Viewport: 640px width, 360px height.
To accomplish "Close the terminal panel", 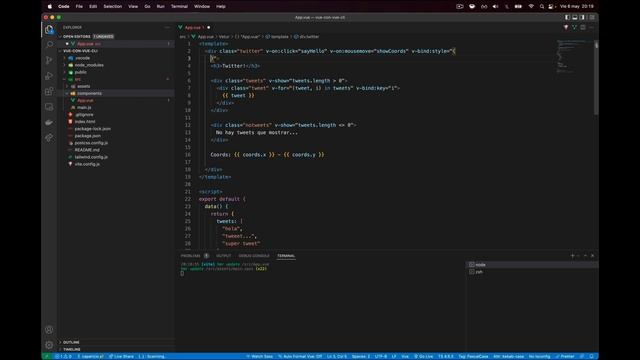I will point(592,256).
